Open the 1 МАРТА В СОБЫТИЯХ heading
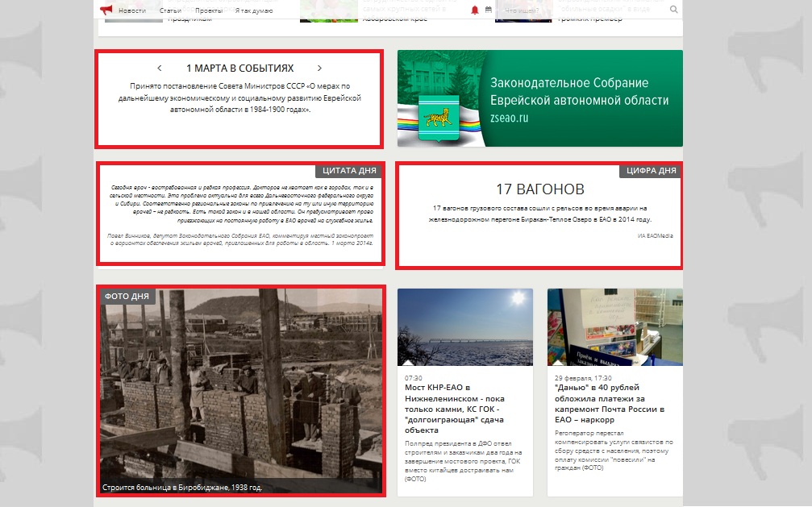Viewport: 812px width, 507px height. click(x=239, y=69)
